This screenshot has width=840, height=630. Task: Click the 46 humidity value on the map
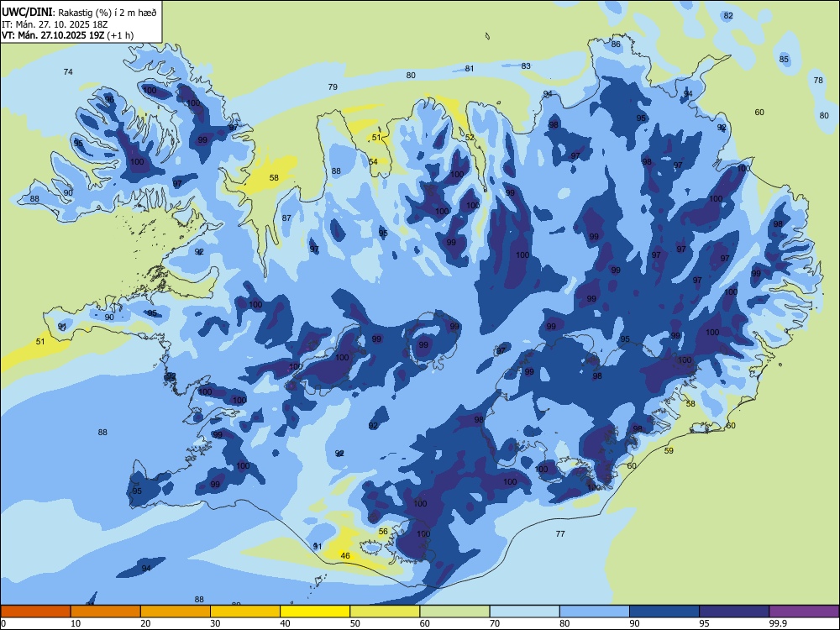coord(345,555)
